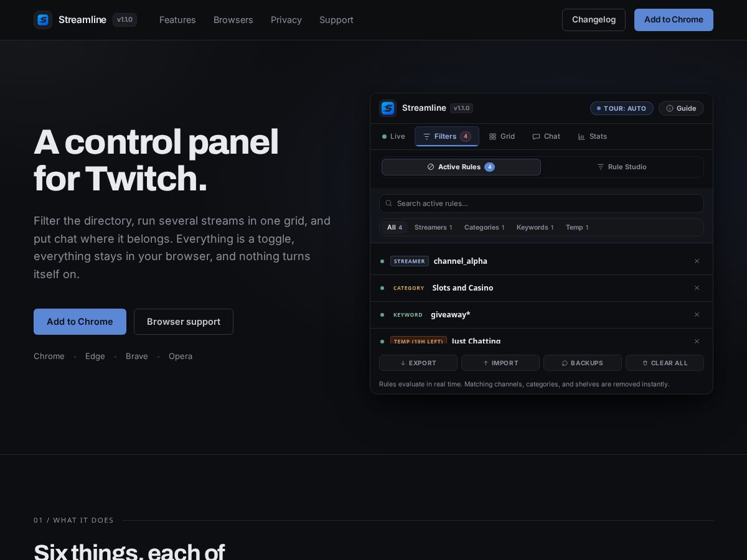Remove the Just Chatting temp rule

click(x=697, y=341)
